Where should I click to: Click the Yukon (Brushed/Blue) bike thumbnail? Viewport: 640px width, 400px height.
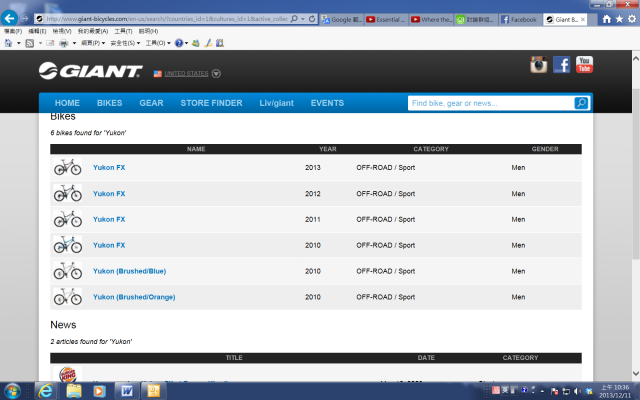click(x=68, y=271)
